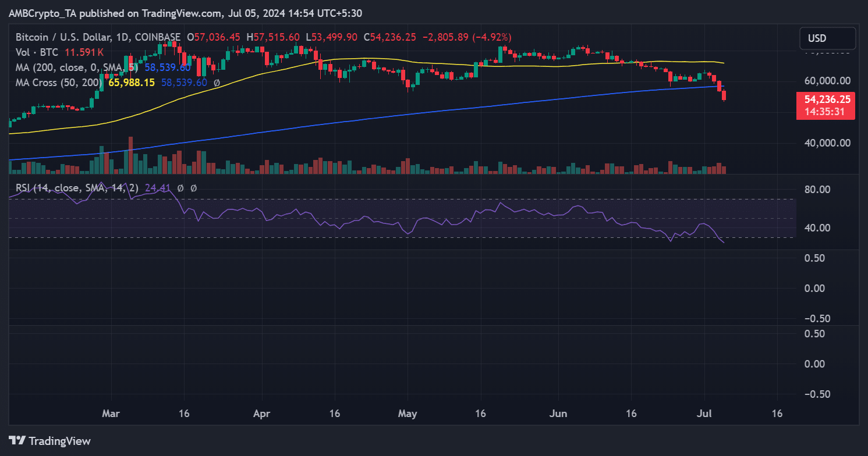Image resolution: width=868 pixels, height=456 pixels.
Task: Click the 60,000.00 price axis label
Action: [826, 80]
